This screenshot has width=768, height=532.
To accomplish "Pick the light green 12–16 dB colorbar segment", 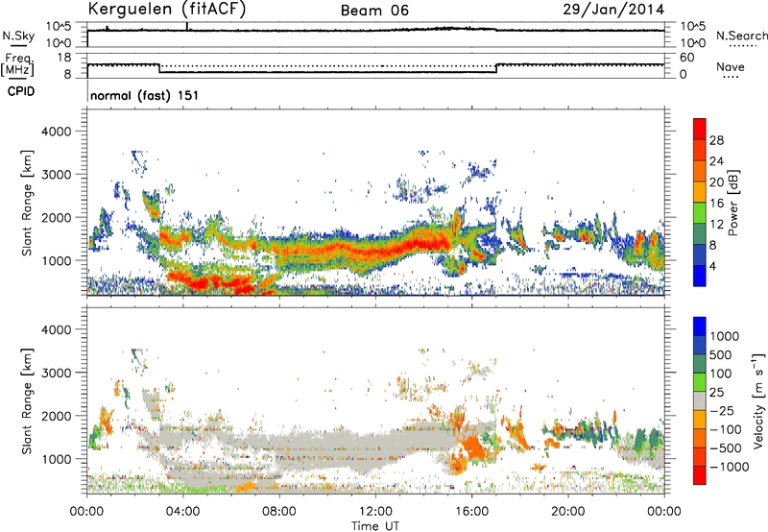I will 700,212.
